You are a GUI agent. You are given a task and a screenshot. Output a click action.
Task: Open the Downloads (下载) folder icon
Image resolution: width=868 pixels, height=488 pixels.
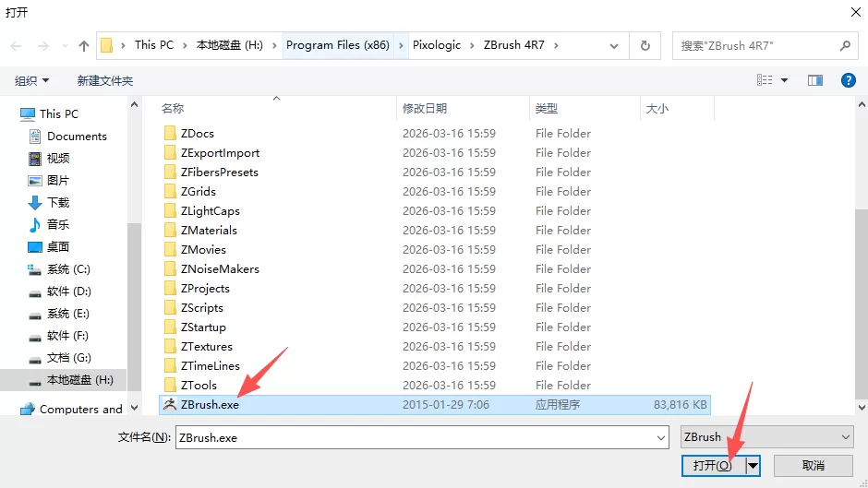(35, 203)
